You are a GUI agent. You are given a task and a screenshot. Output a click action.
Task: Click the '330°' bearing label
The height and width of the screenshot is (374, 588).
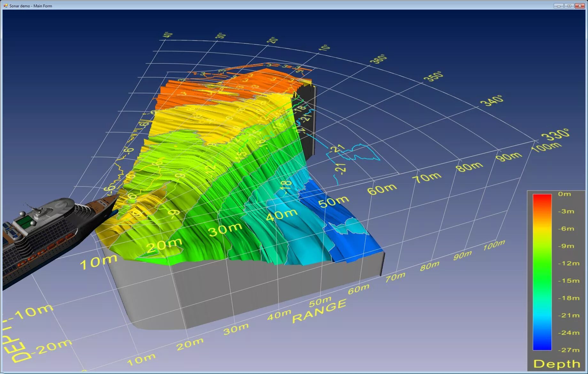555,135
